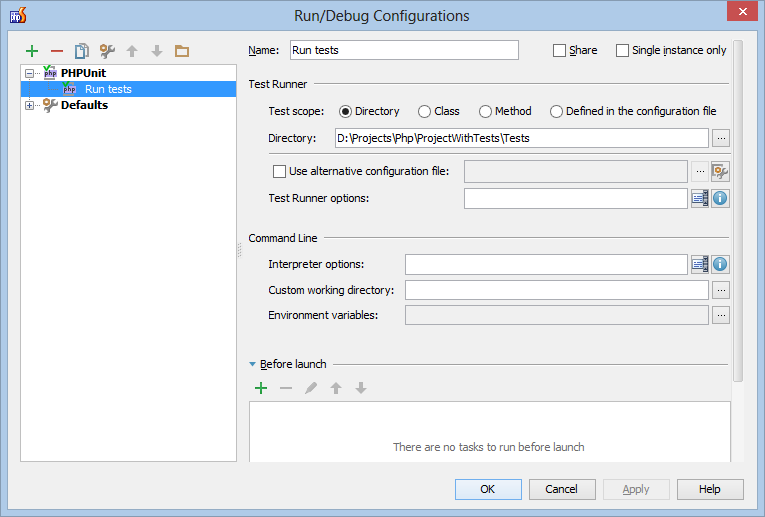
Task: Open Help for this dialog
Action: pyautogui.click(x=710, y=489)
